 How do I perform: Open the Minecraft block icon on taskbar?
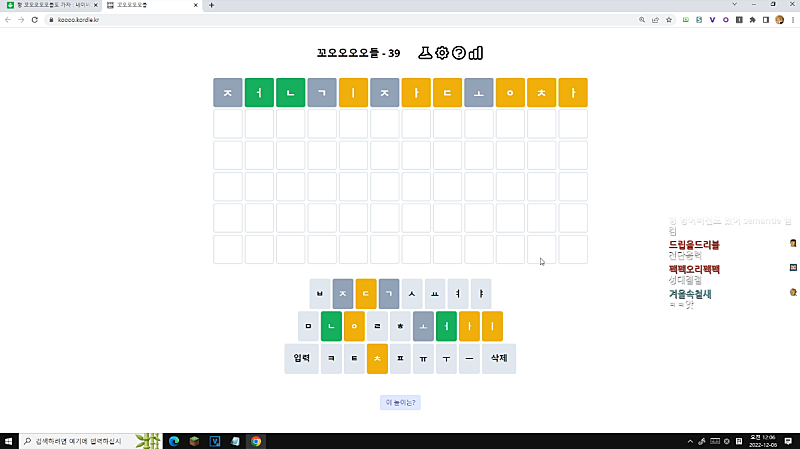pyautogui.click(x=194, y=441)
